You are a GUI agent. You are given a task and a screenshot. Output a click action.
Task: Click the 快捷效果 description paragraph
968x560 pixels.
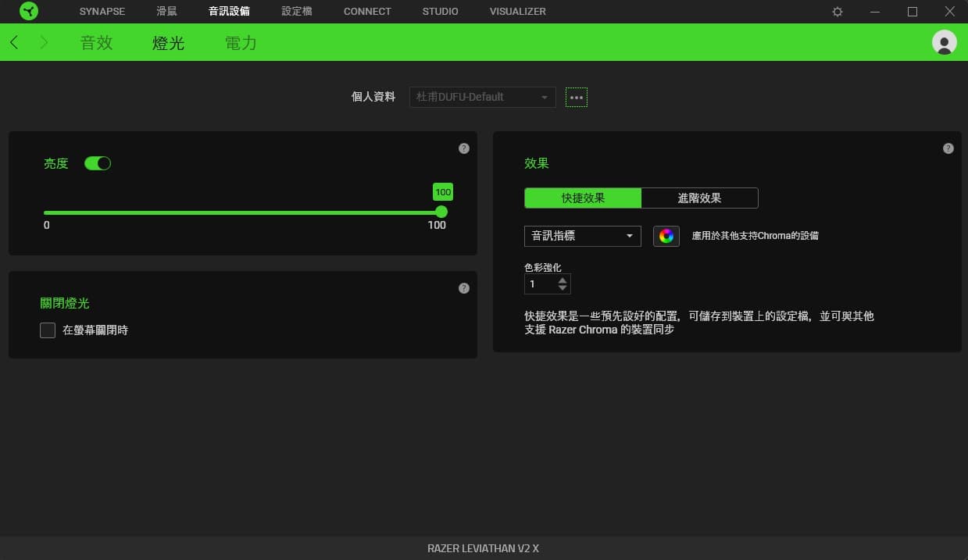(699, 323)
